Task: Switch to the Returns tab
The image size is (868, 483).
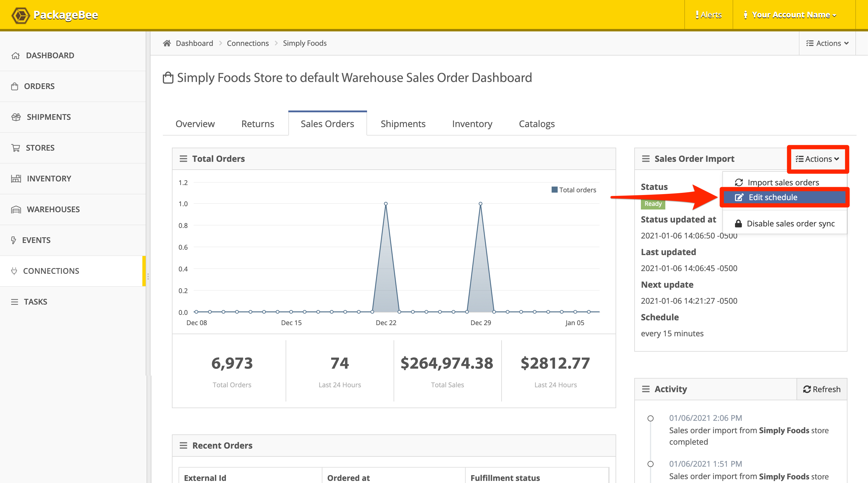Action: [x=258, y=124]
